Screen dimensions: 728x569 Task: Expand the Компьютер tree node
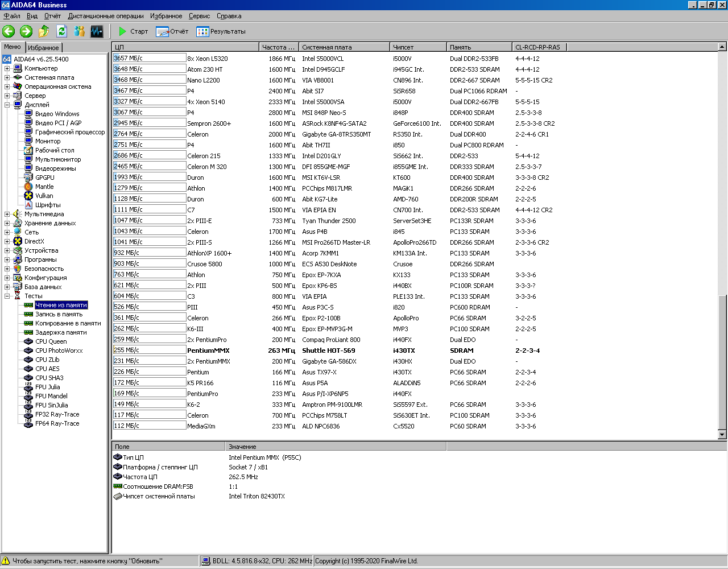tap(7, 68)
